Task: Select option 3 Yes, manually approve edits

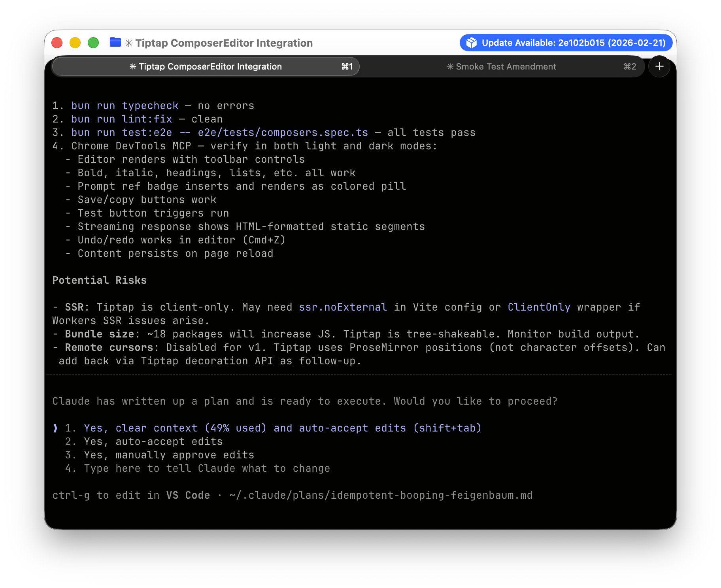Action: tap(159, 455)
